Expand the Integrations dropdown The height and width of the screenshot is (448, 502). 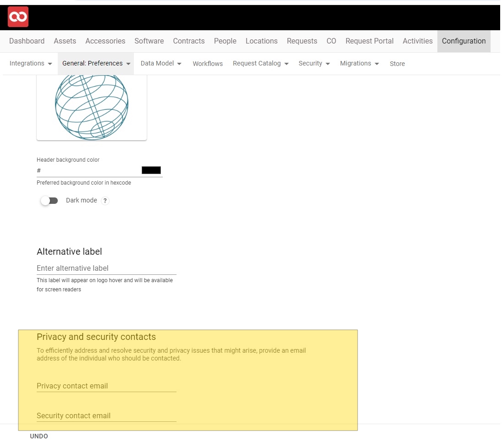coord(31,63)
